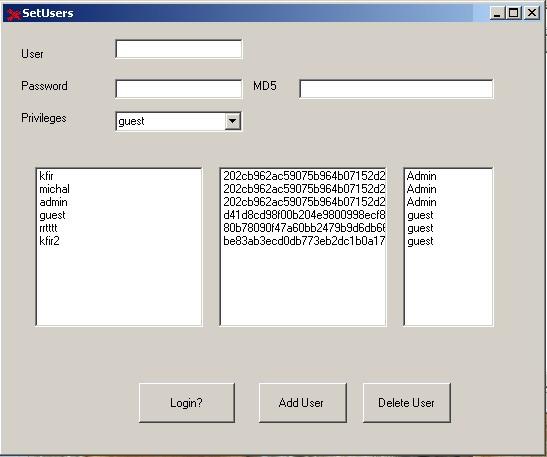Focus the User input field
The width and height of the screenshot is (547, 457).
pyautogui.click(x=179, y=49)
